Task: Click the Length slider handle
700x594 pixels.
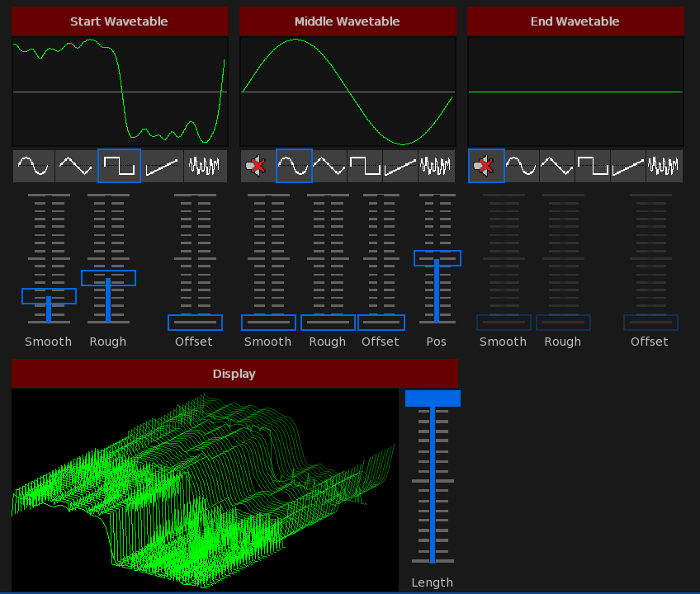Action: click(433, 398)
